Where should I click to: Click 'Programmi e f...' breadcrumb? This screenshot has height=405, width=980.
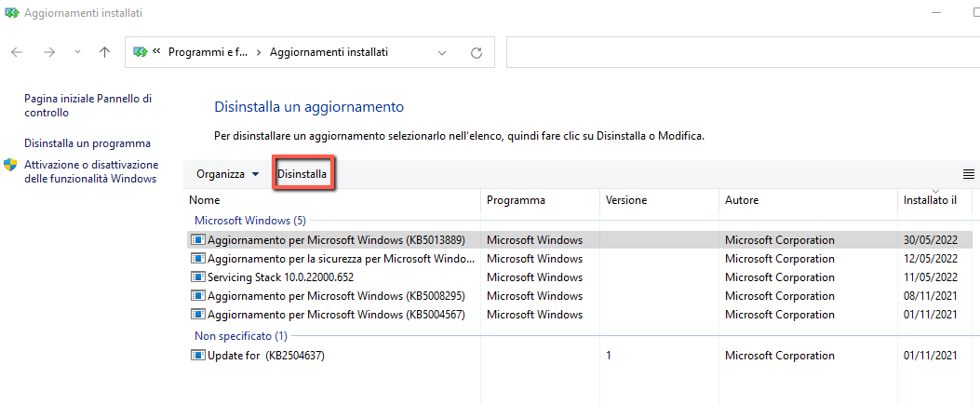tap(208, 52)
